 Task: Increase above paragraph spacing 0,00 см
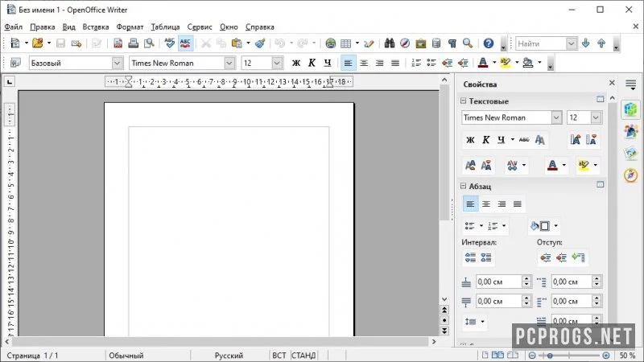click(x=526, y=278)
